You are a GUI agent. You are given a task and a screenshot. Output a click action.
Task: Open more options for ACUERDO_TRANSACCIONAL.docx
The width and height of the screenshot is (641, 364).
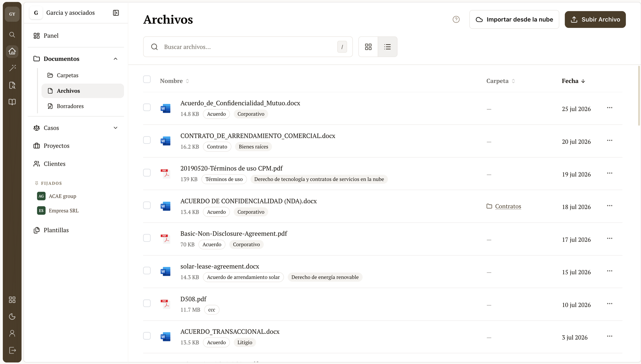click(610, 336)
